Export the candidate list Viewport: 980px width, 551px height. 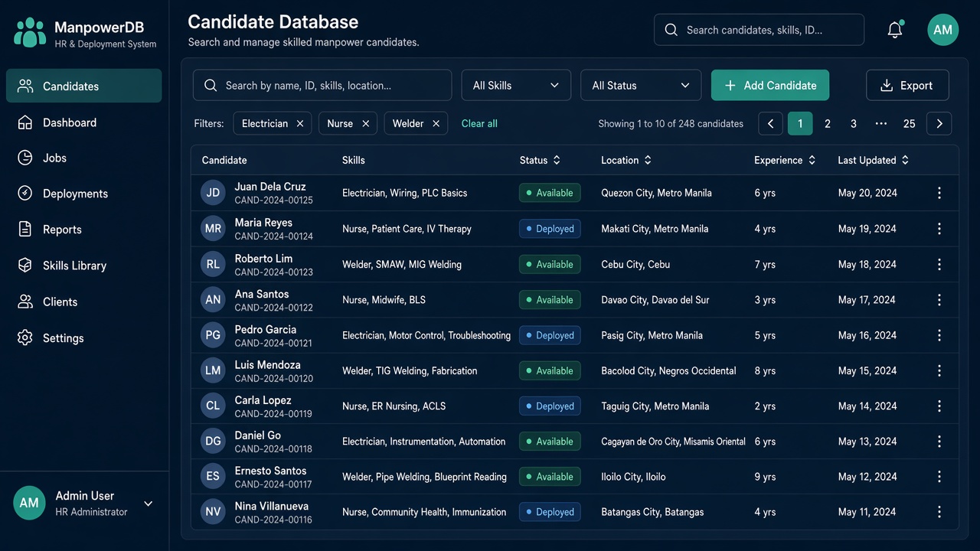point(907,86)
